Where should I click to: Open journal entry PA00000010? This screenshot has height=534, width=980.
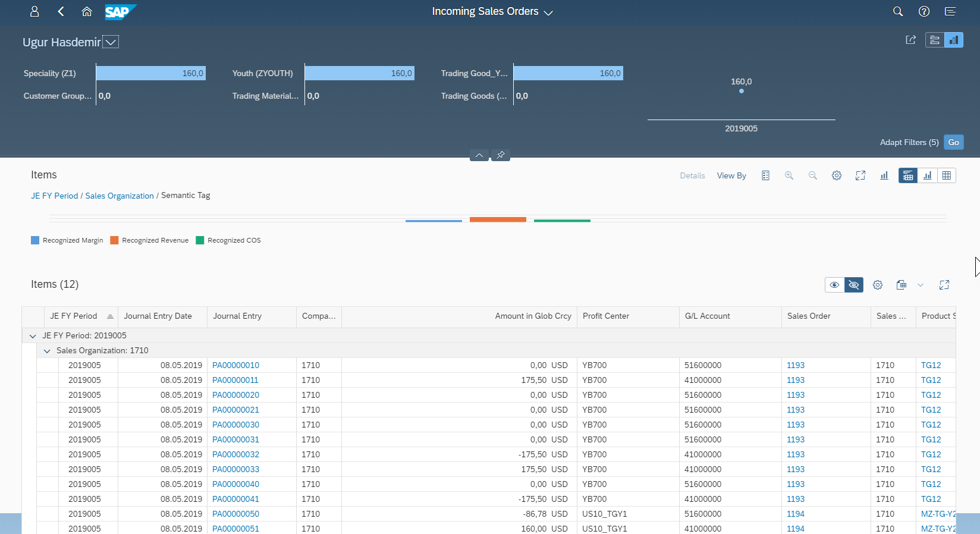pyautogui.click(x=235, y=365)
